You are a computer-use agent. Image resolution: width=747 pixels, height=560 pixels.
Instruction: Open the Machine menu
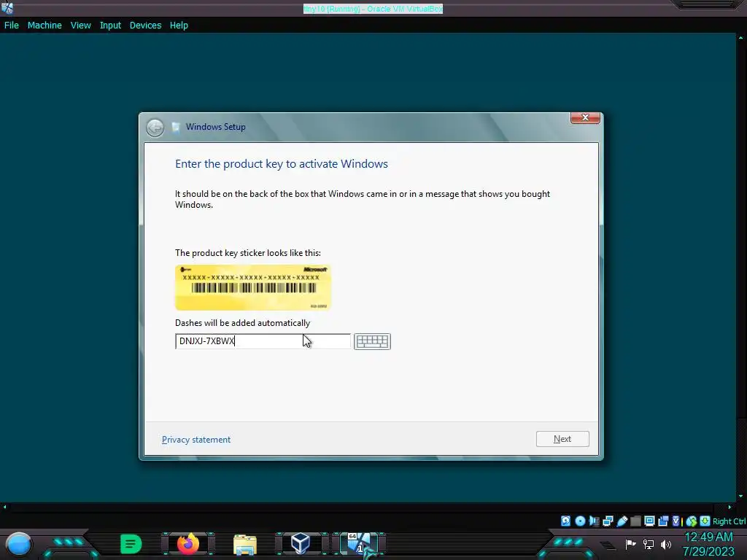(44, 26)
